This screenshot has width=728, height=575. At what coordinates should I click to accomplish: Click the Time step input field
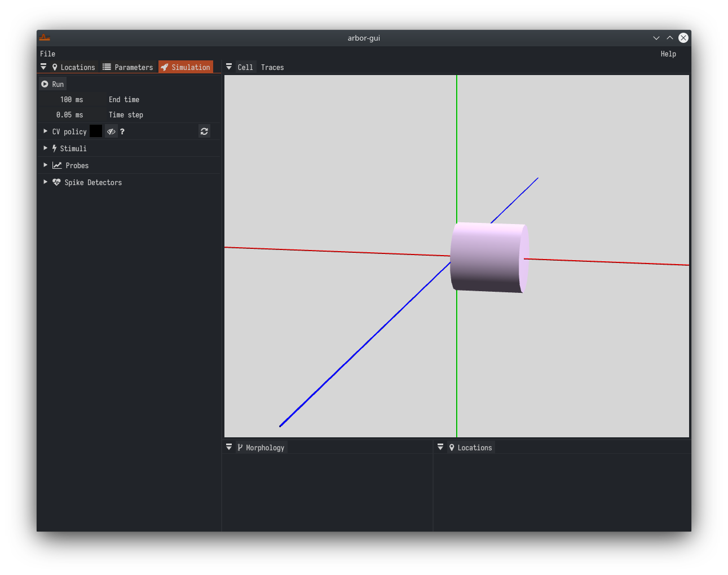tap(72, 115)
